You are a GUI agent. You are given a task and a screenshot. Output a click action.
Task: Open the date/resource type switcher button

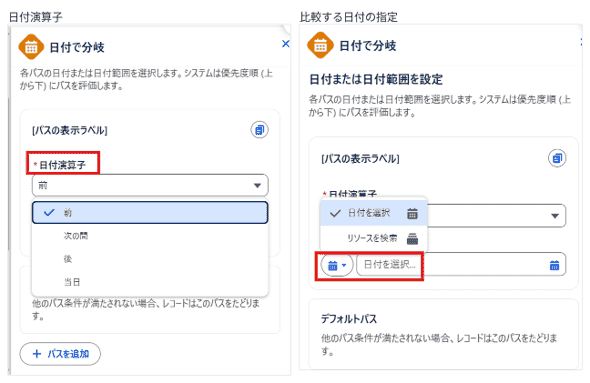pyautogui.click(x=337, y=265)
